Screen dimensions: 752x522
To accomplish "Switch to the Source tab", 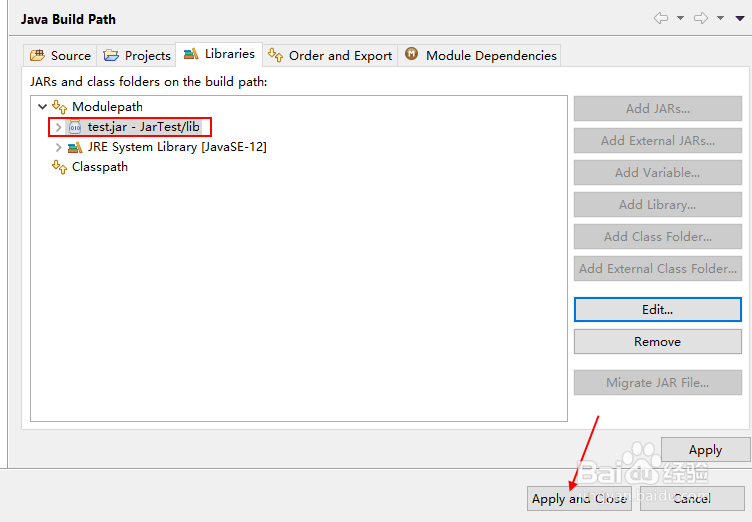I will coord(60,56).
